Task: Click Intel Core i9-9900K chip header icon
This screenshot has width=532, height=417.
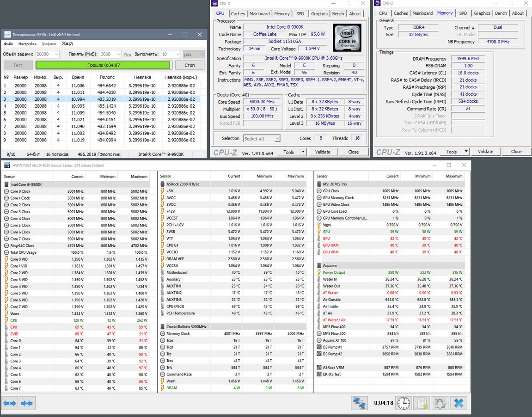Action: (6, 184)
